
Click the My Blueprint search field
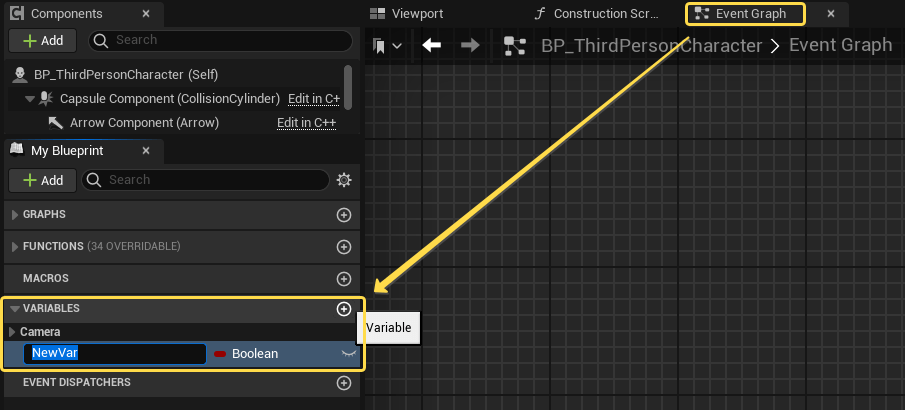pyautogui.click(x=205, y=180)
